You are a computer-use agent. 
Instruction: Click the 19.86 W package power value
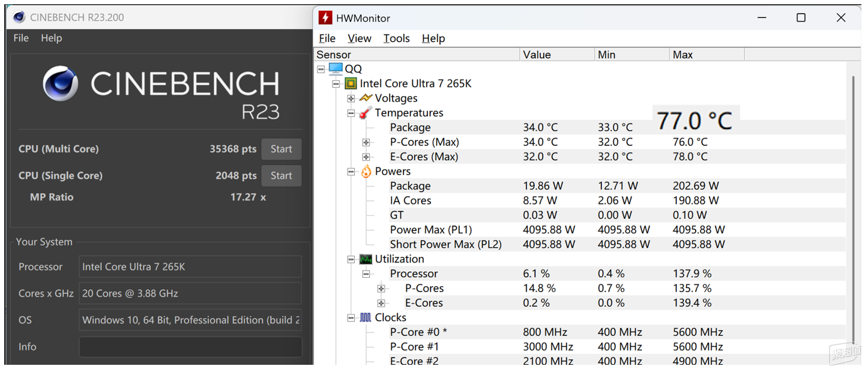(542, 186)
